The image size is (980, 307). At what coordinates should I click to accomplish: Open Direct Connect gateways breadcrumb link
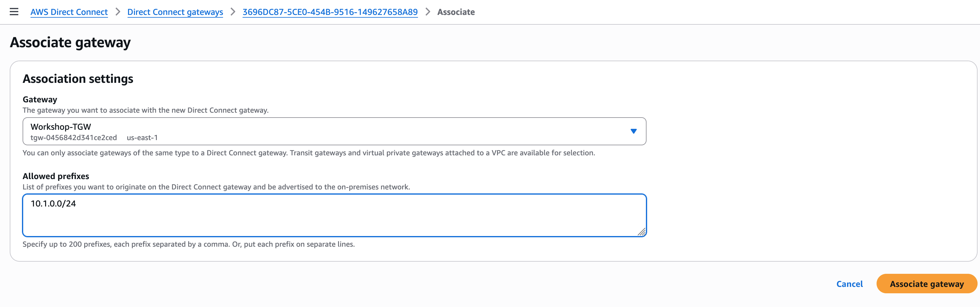175,12
